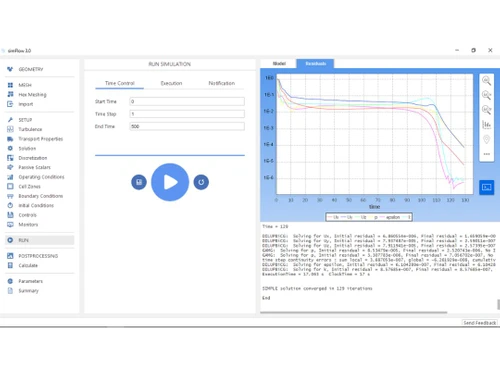The height and width of the screenshot is (375, 500).
Task: Click the third magnifier zoom icon in the plot toolbar
Action: (x=486, y=110)
